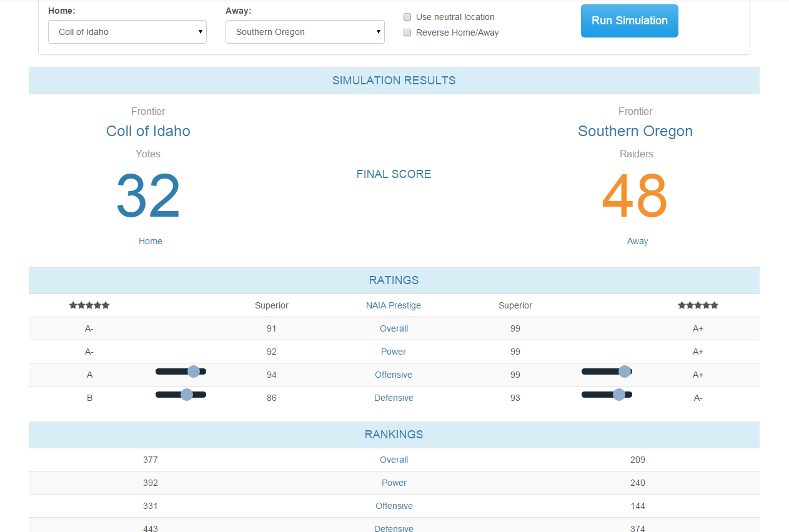Click the Overall ratings row label
This screenshot has height=532, width=789.
pos(394,328)
